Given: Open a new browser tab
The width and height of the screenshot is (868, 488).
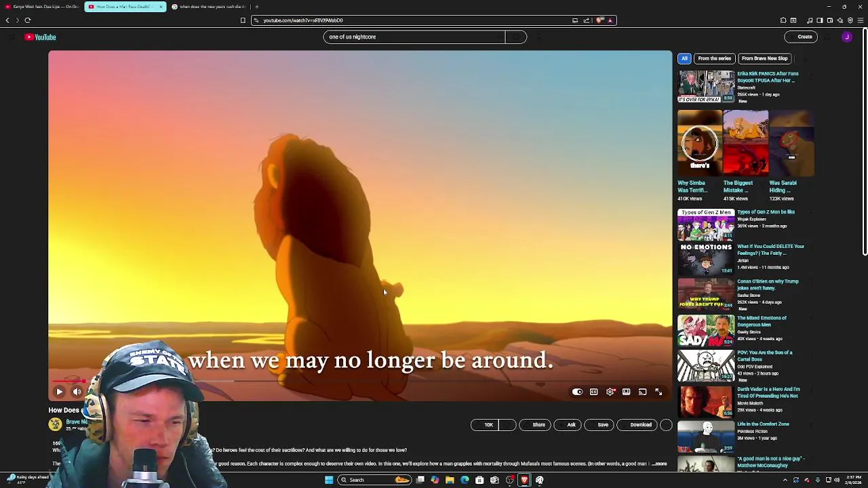Looking at the screenshot, I should click(x=256, y=7).
